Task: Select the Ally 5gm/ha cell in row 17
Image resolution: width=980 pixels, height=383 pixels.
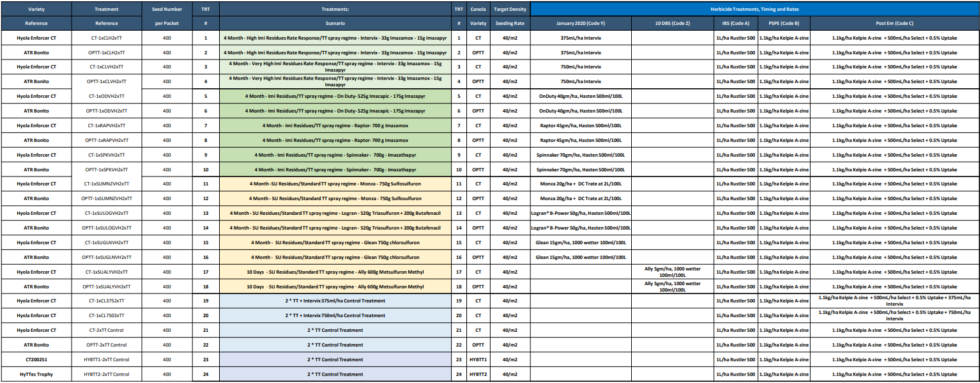Action: pos(672,272)
